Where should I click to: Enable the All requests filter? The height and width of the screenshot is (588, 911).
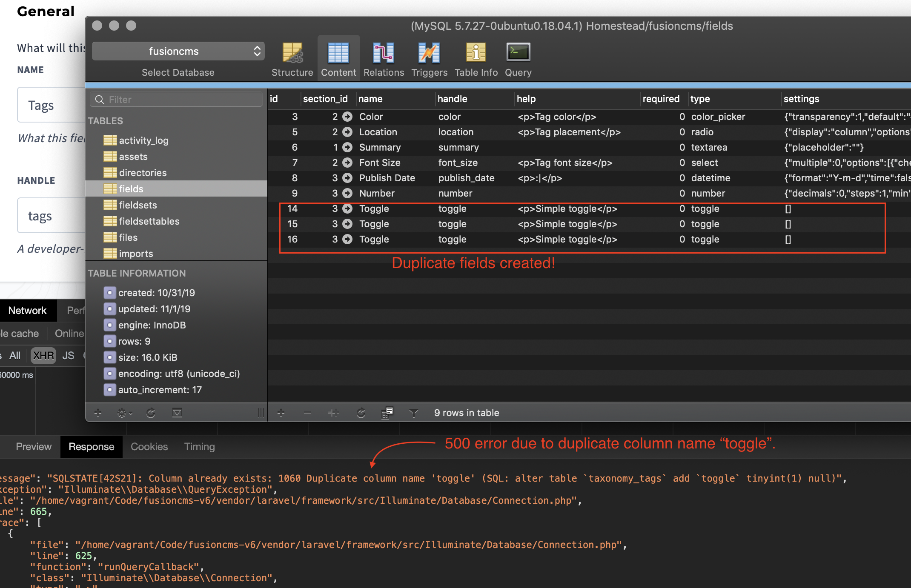15,355
